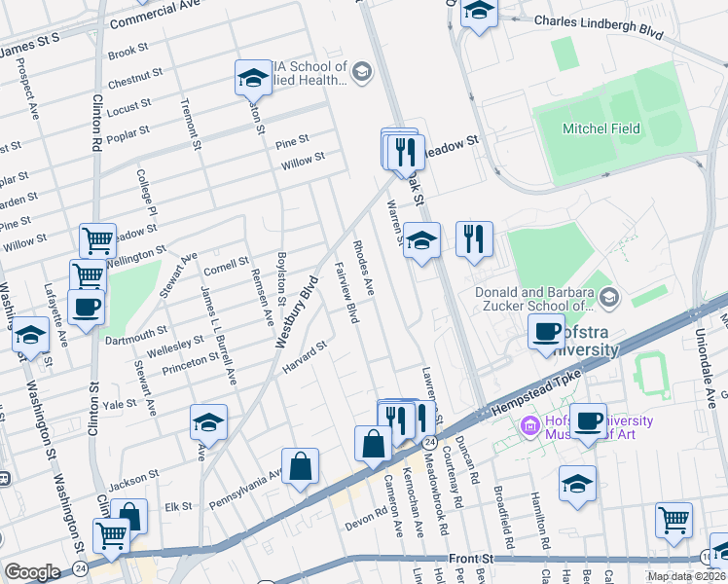Click the Rhodes Ave label
728x584 pixels.
pos(364,268)
